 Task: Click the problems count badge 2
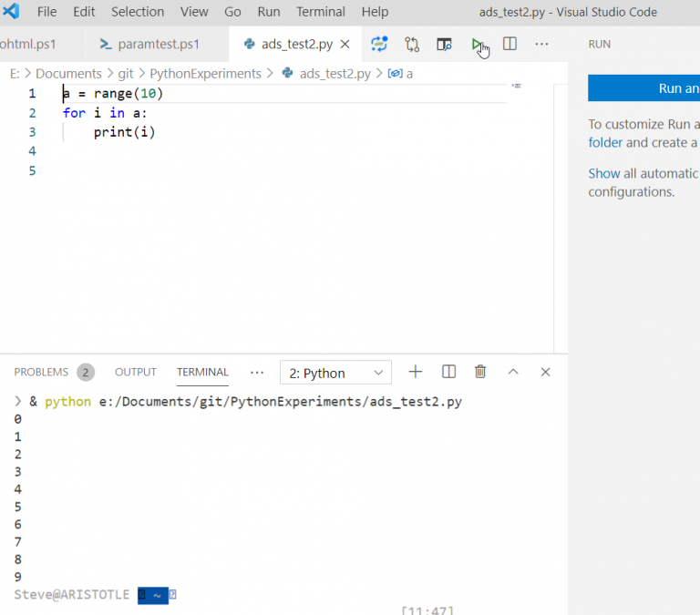(x=86, y=373)
